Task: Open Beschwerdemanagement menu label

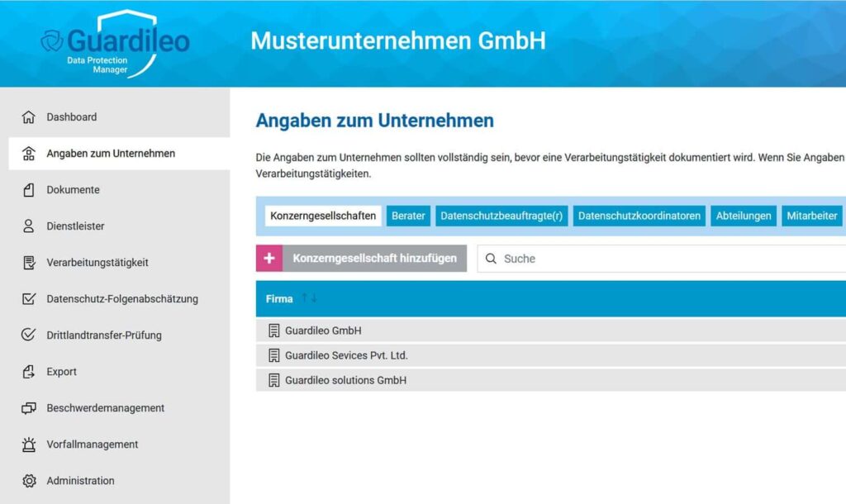Action: [x=105, y=408]
